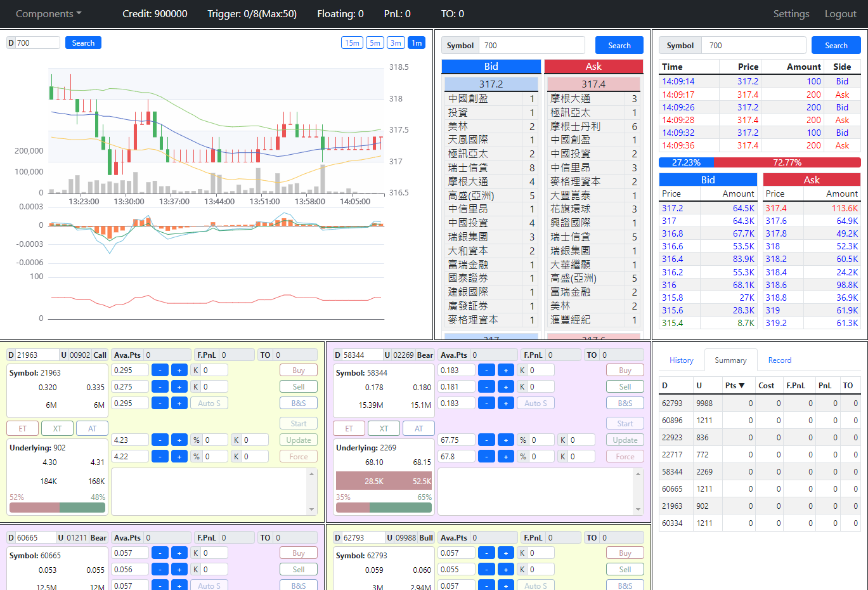The image size is (868, 590).
Task: Click minus beside 0.181 in 58344 Sell row
Action: point(486,387)
